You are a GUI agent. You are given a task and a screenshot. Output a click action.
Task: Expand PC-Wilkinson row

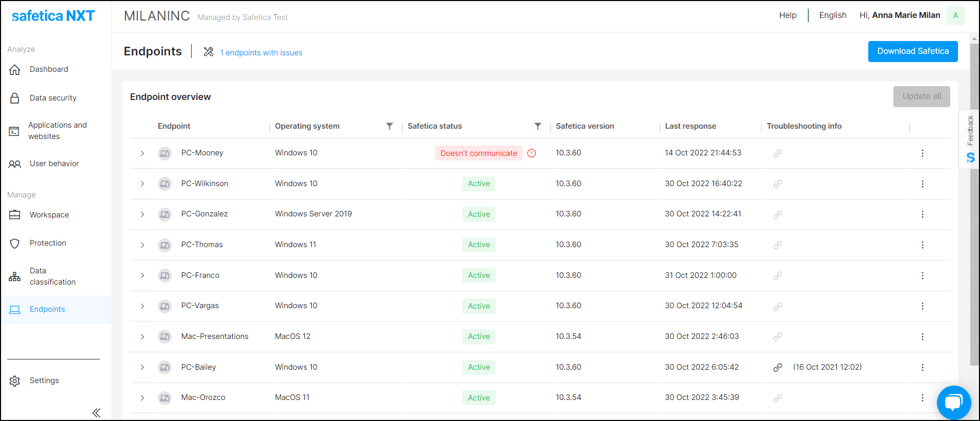click(x=142, y=184)
